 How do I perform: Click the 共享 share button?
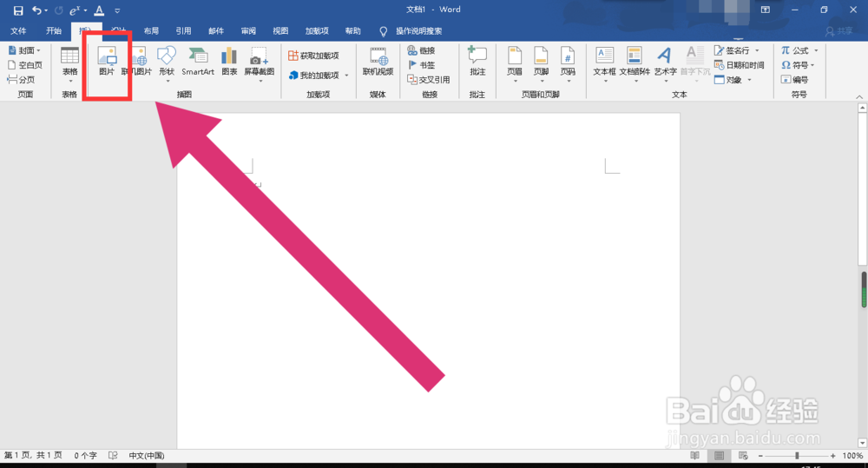pos(839,31)
